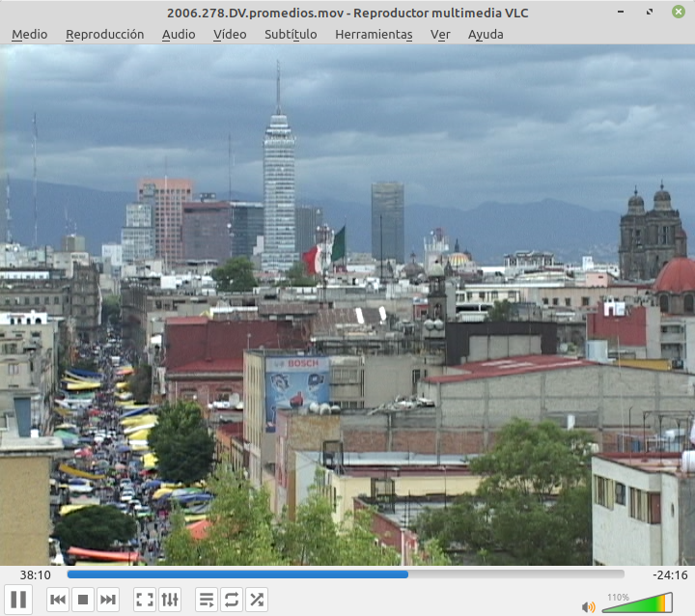The image size is (695, 616).
Task: Adjust the 110% volume slider
Action: pyautogui.click(x=637, y=603)
